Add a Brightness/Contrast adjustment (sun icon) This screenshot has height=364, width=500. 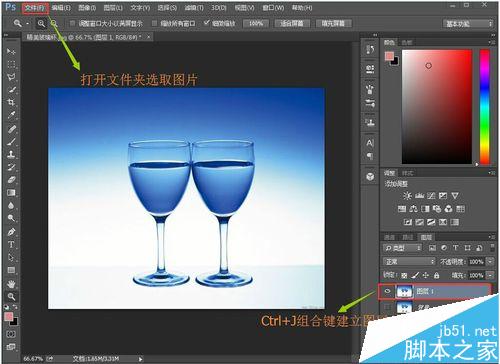tap(407, 196)
